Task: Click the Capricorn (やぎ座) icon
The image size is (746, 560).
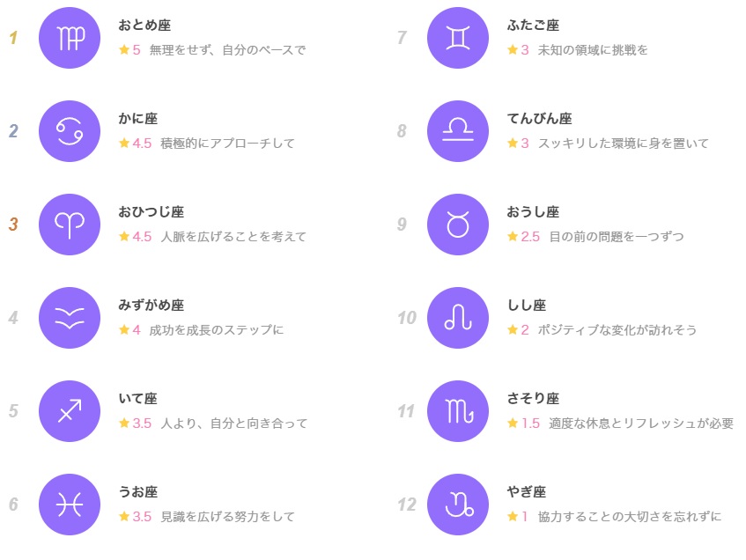Action: [x=458, y=505]
